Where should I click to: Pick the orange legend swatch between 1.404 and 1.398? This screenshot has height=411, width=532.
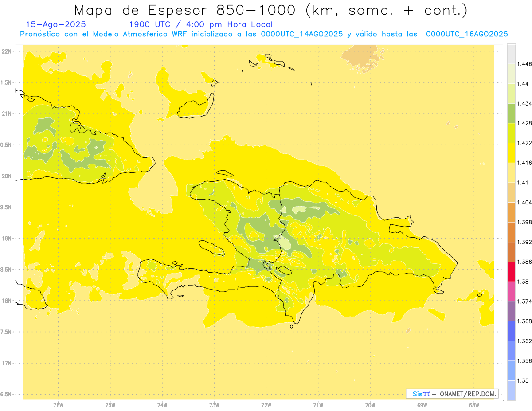[511, 212]
